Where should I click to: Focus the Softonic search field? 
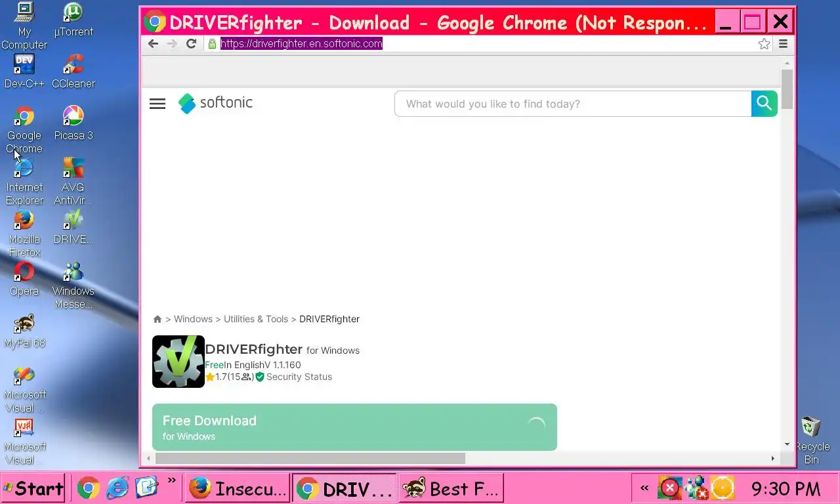click(x=573, y=104)
